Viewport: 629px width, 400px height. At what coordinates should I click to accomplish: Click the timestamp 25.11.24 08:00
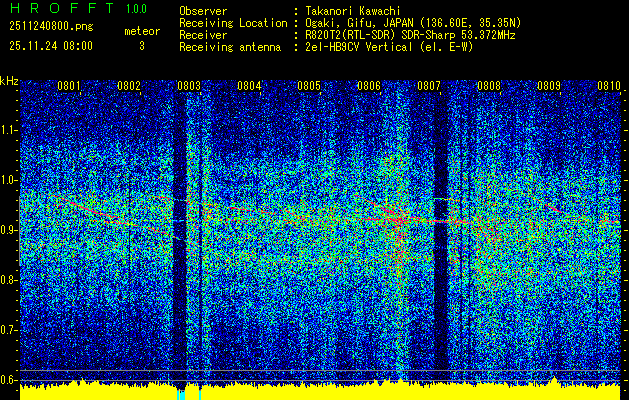tap(51, 46)
